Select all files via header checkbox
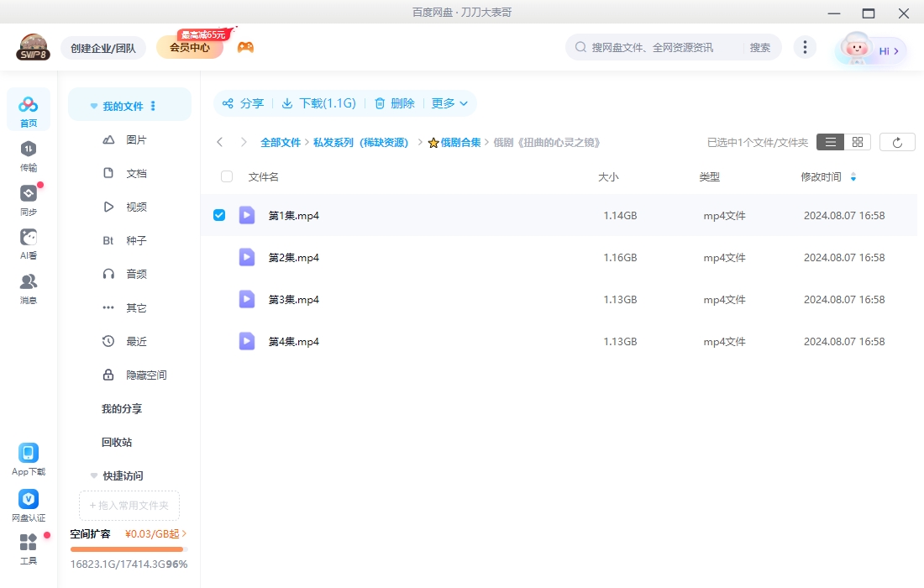Image resolution: width=924 pixels, height=588 pixels. click(225, 176)
